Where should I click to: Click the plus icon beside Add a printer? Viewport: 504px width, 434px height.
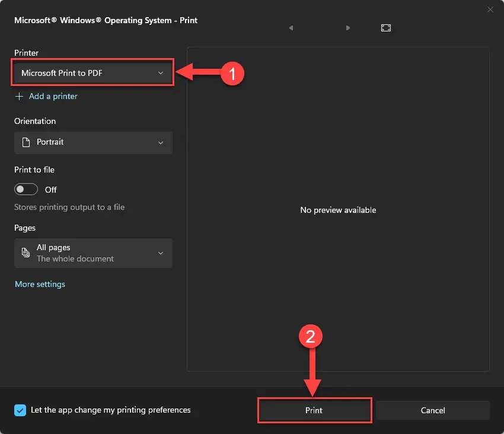click(20, 97)
